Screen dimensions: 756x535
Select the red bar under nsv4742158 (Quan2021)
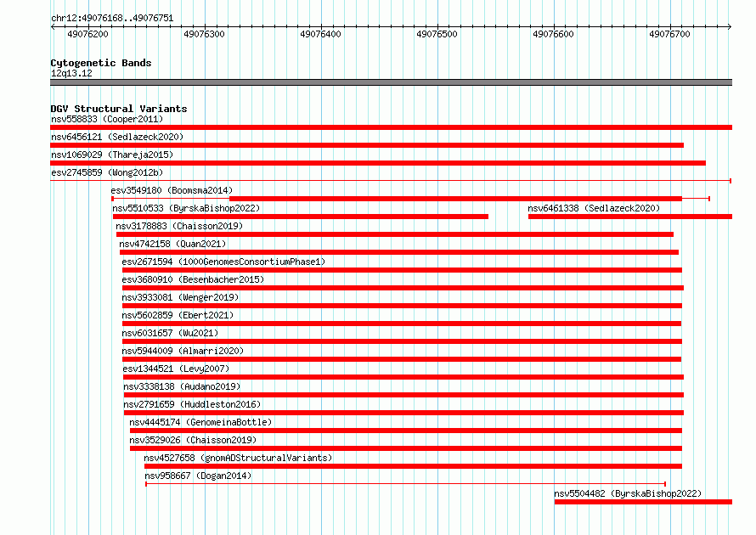tap(399, 252)
